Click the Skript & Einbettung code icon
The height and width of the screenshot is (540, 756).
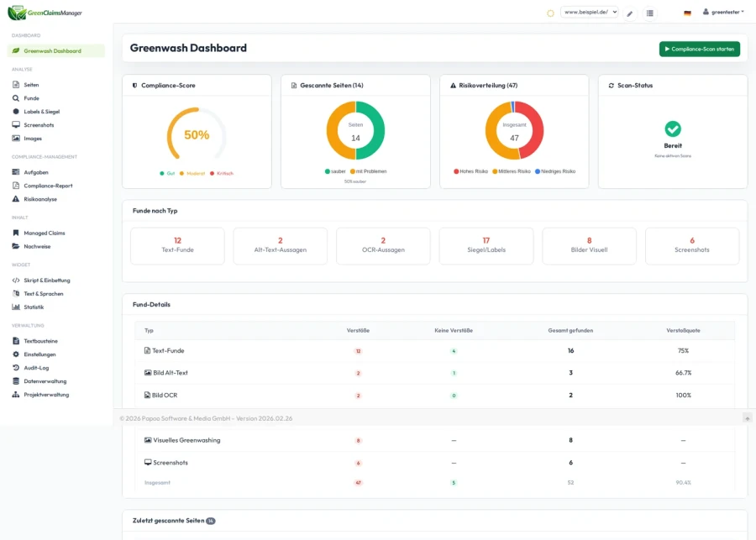16,280
